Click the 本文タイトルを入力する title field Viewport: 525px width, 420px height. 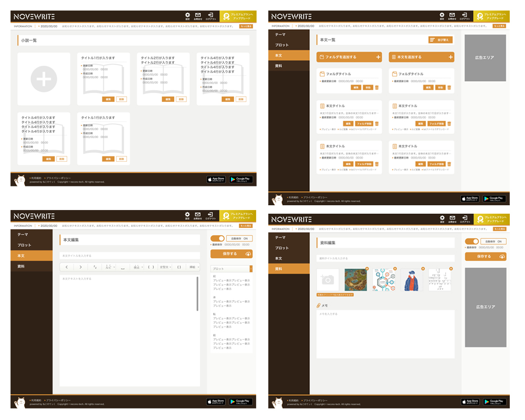(129, 256)
